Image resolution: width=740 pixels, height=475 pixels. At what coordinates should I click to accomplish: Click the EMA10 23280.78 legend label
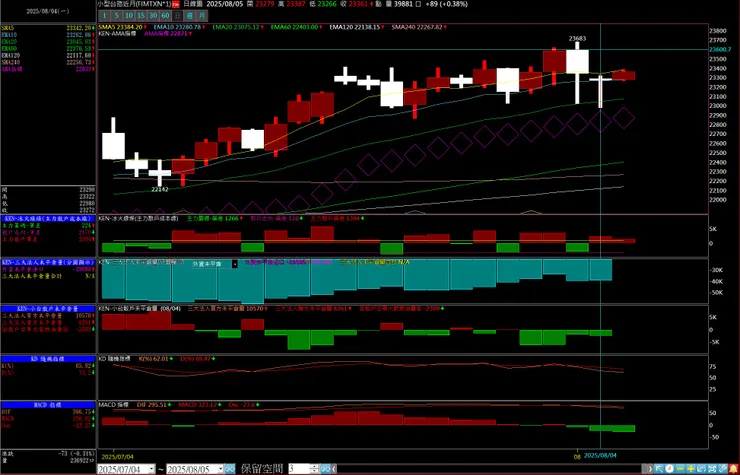point(177,27)
